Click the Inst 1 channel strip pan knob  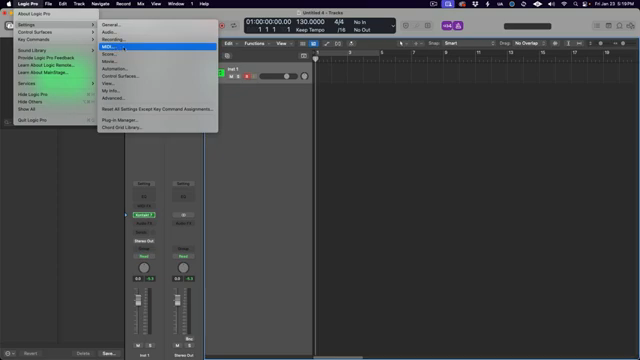pos(144,268)
